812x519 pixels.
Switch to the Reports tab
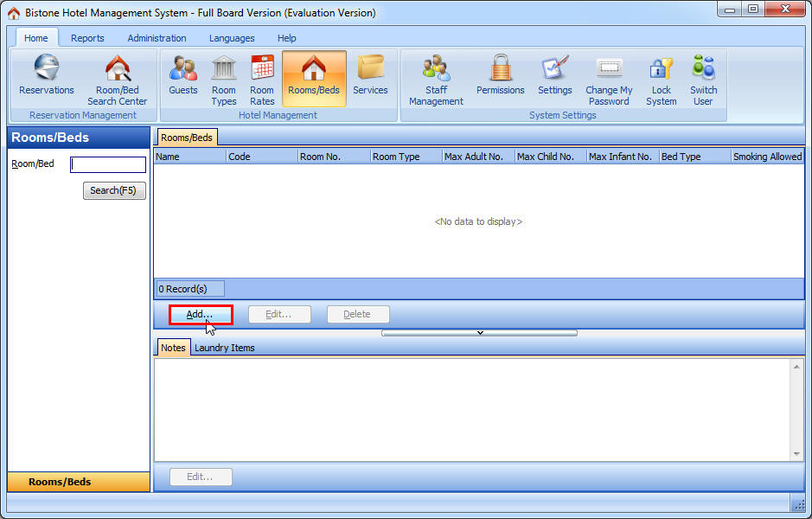[x=87, y=38]
